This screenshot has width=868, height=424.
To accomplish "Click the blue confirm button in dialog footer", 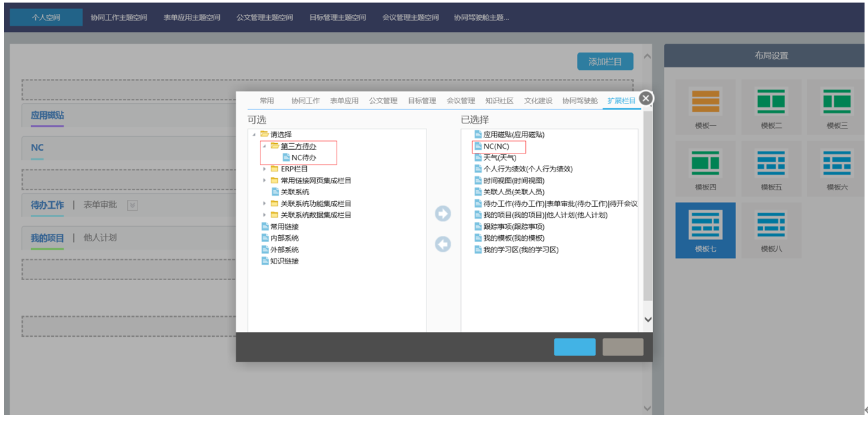I will (x=574, y=347).
